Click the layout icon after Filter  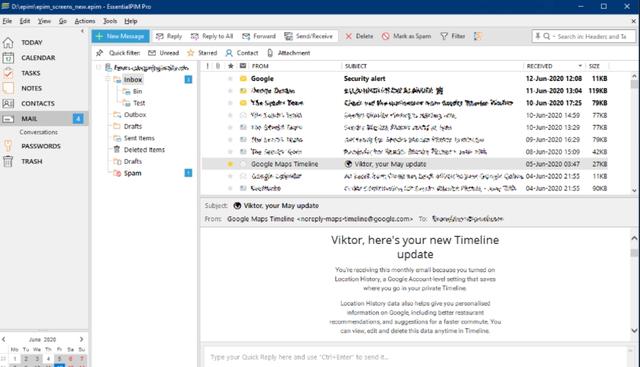pos(478,36)
